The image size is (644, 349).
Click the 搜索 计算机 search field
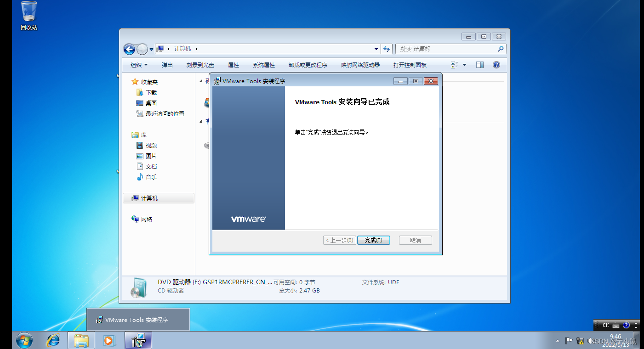[450, 49]
